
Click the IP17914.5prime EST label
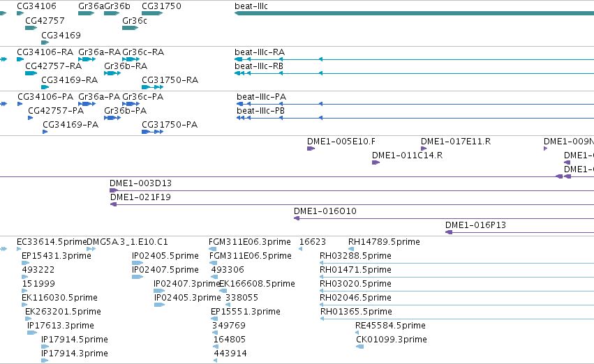click(75, 340)
